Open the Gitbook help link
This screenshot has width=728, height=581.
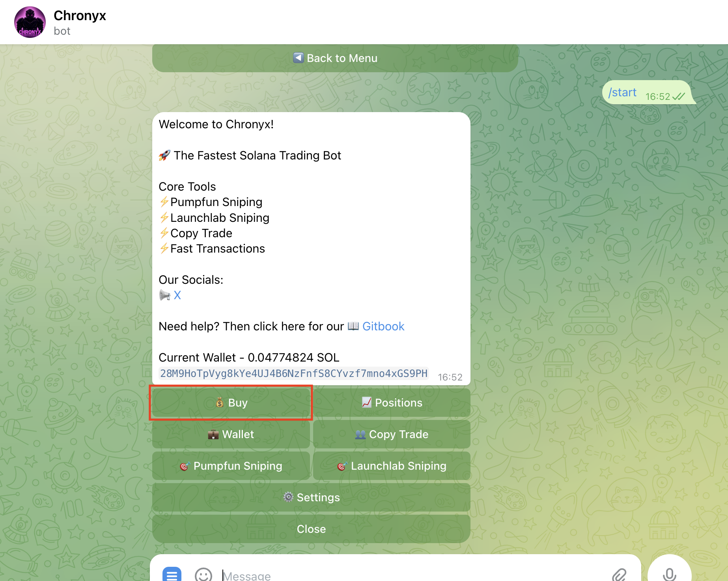[383, 326]
